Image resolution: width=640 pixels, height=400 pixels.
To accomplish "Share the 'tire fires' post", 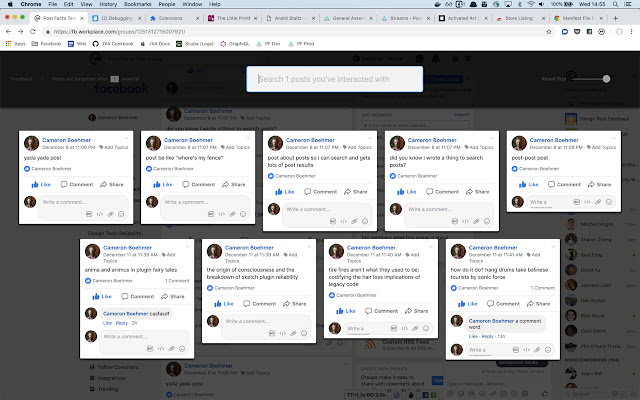I will tap(417, 311).
